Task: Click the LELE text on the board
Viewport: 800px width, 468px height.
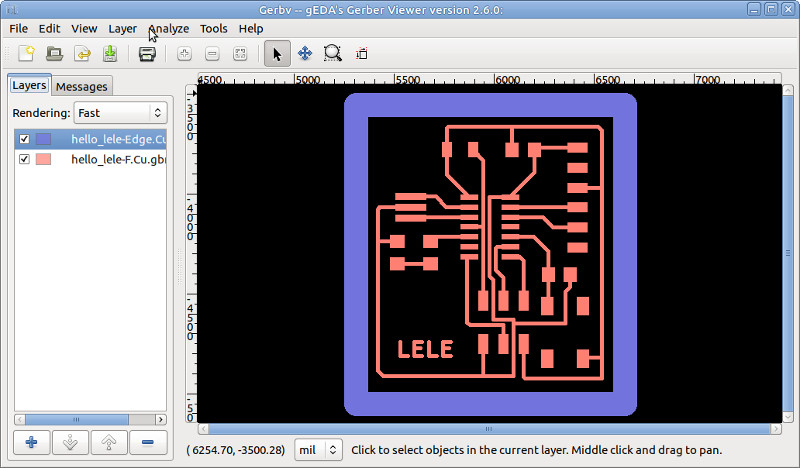Action: [425, 349]
